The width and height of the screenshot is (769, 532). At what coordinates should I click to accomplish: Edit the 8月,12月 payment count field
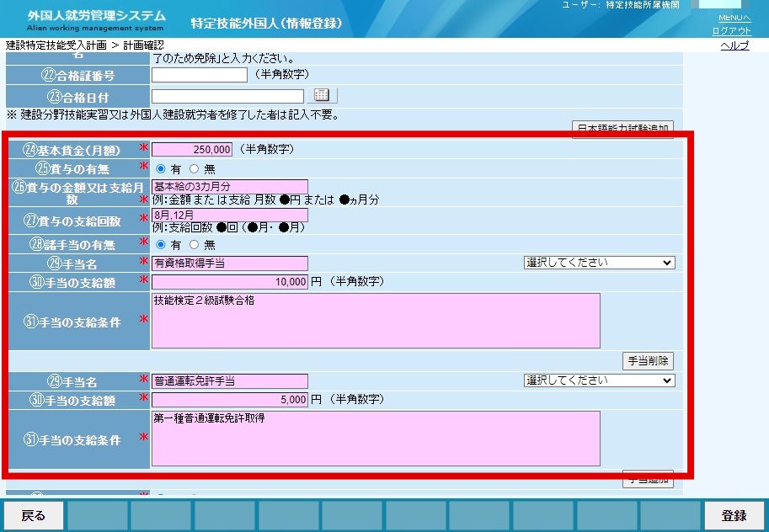(x=230, y=215)
